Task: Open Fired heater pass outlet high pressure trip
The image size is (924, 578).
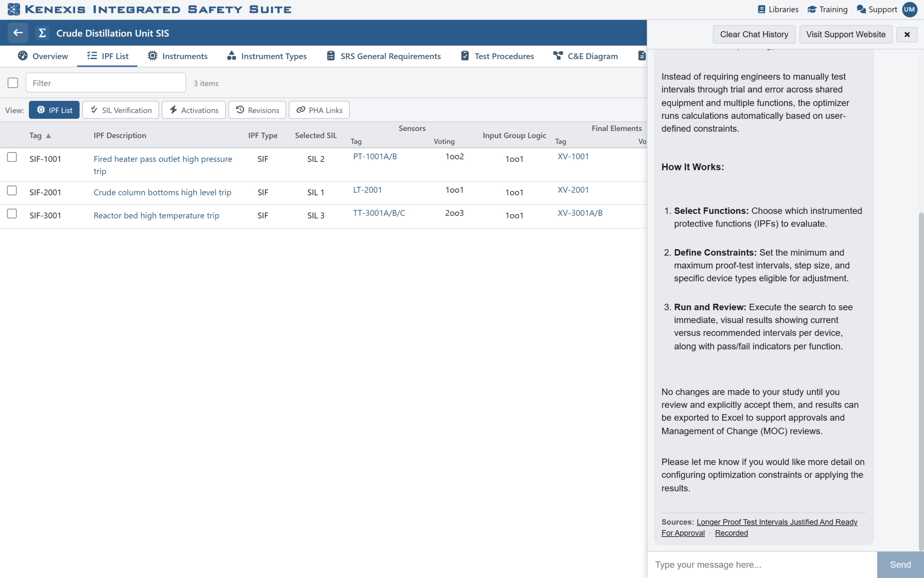Action: point(163,165)
